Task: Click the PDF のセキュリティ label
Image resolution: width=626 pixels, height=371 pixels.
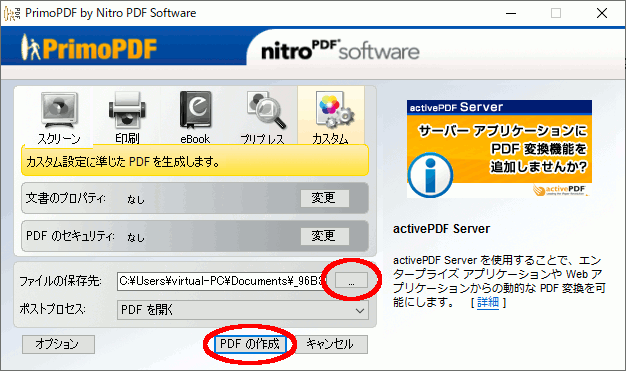Action: (x=70, y=236)
